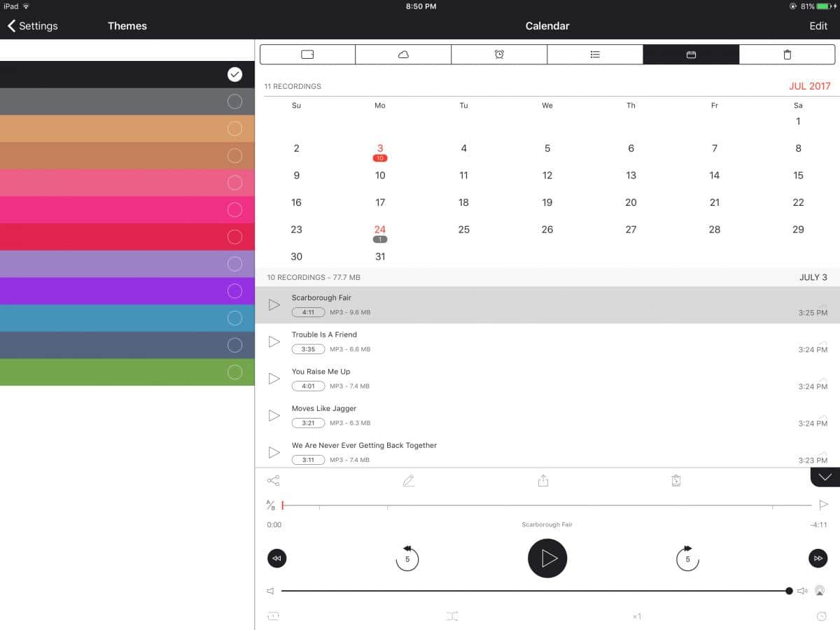Open the list view tab
Viewport: 840px width, 630px height.
(x=595, y=55)
